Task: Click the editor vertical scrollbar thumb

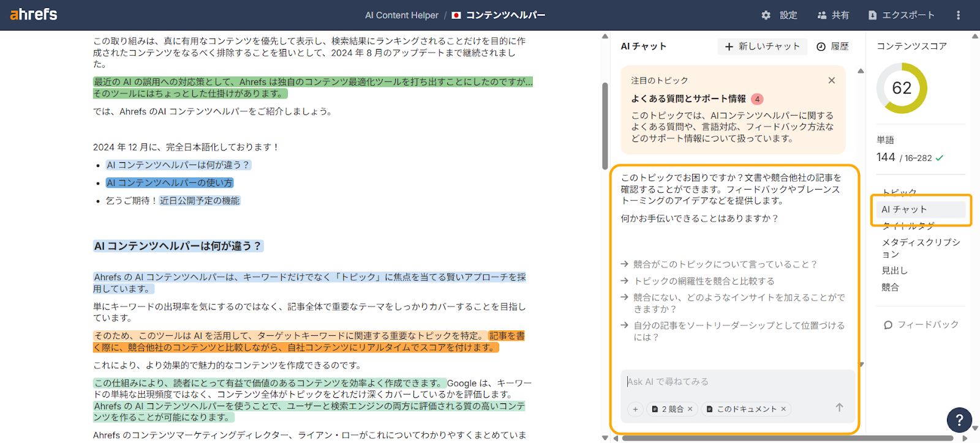Action: tap(605, 125)
